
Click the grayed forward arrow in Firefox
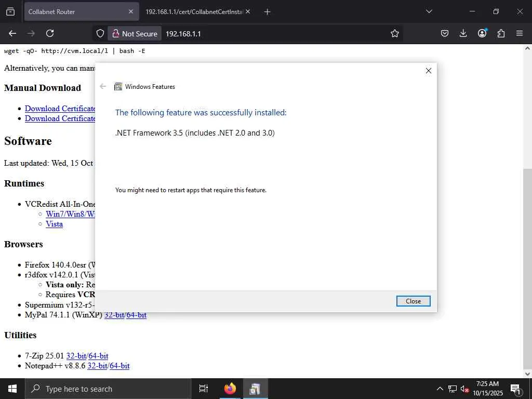click(x=31, y=33)
